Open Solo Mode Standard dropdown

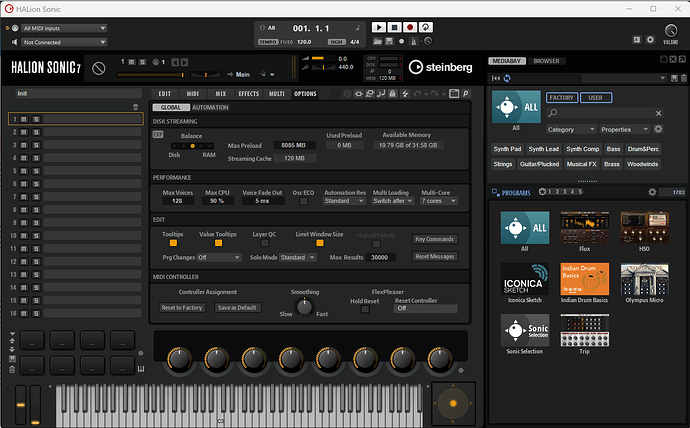coord(297,257)
